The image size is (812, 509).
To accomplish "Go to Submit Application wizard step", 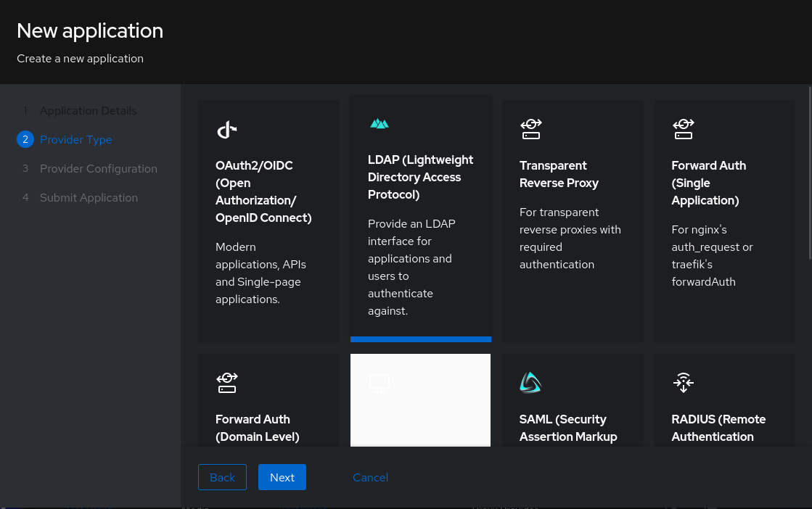I will 89,198.
